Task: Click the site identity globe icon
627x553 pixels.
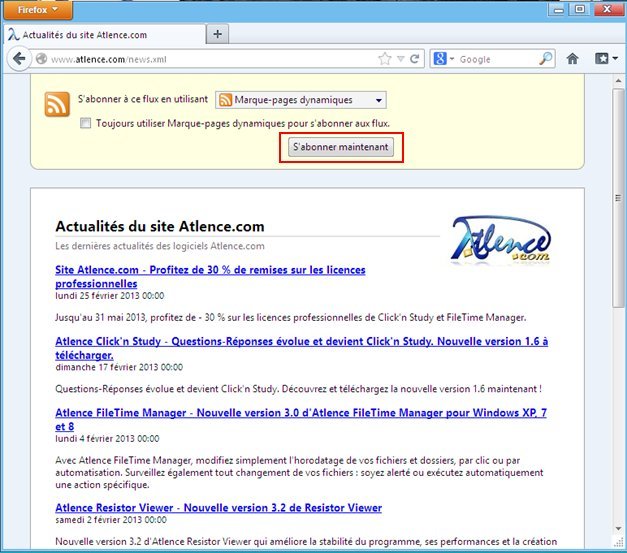Action: [x=41, y=59]
